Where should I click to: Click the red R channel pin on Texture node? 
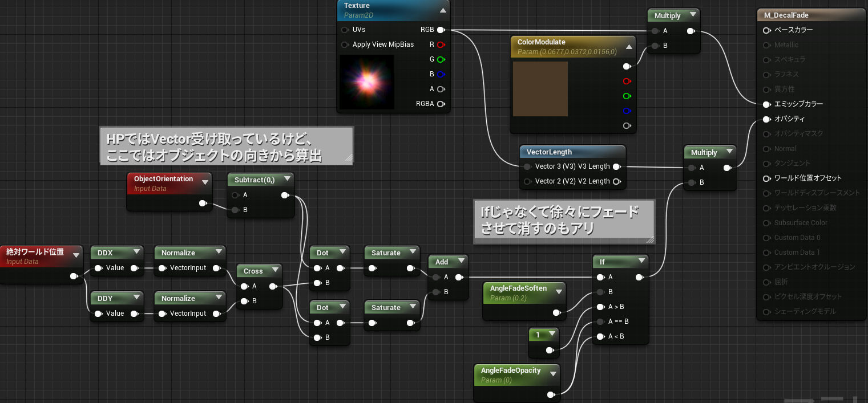(441, 44)
